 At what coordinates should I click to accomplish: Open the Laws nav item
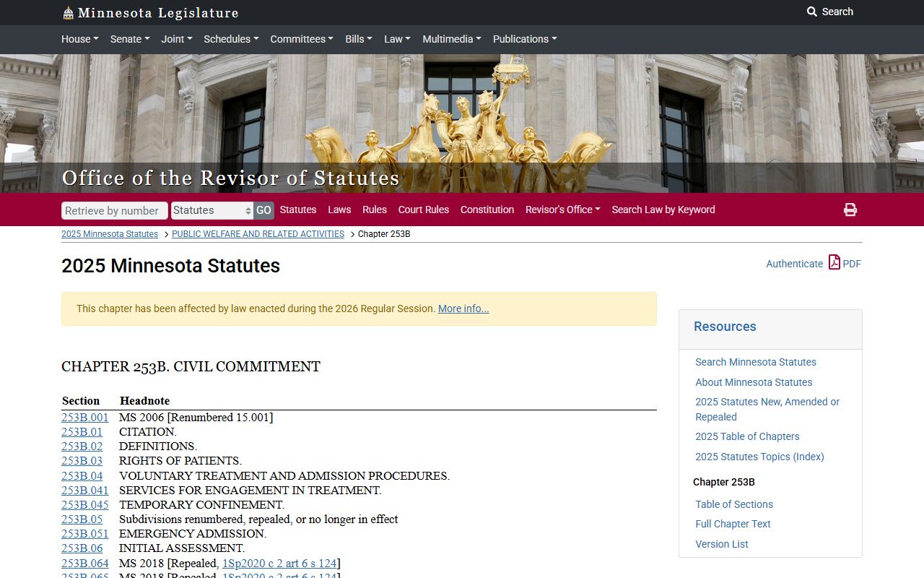(339, 210)
